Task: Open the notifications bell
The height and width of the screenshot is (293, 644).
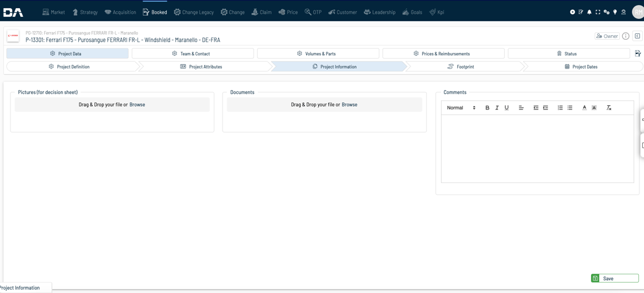Action: 589,12
